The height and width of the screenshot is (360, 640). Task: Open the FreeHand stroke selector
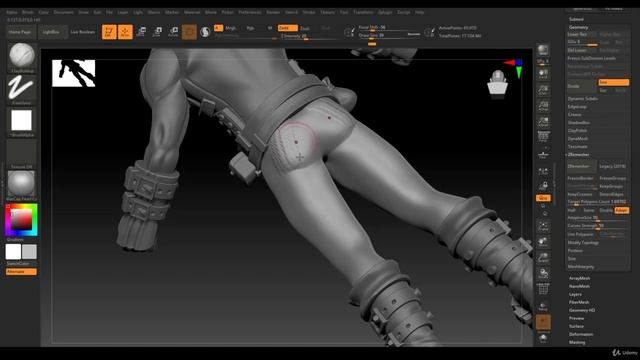click(x=22, y=88)
